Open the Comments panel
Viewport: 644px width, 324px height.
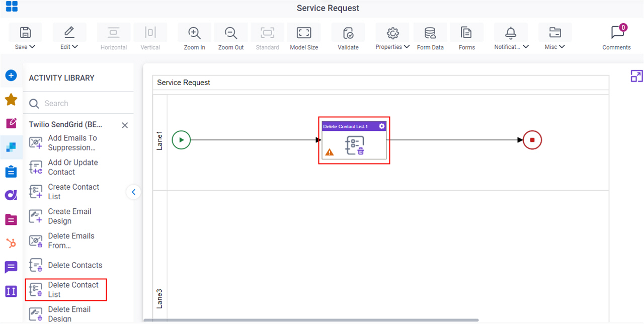[x=617, y=38]
